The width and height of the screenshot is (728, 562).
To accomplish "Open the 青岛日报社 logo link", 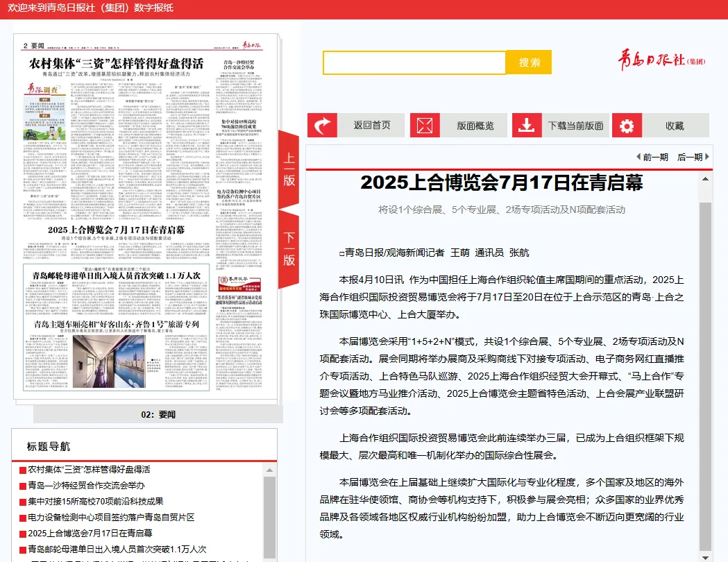I will (661, 60).
